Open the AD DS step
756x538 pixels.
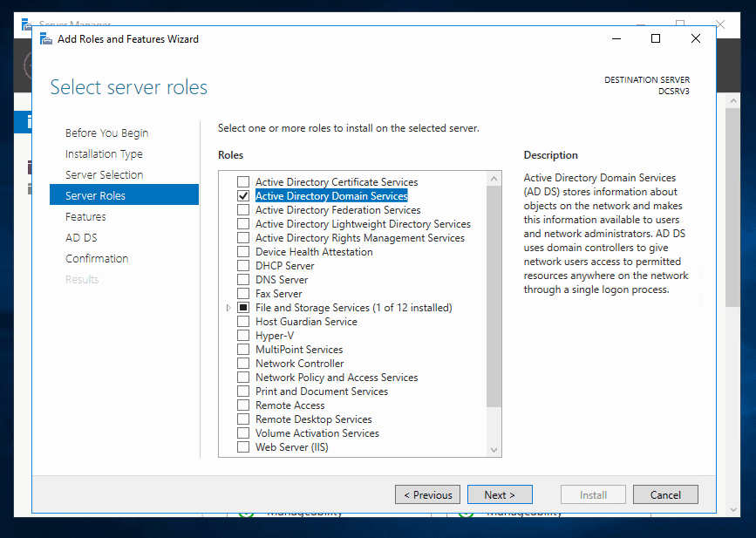(x=81, y=238)
